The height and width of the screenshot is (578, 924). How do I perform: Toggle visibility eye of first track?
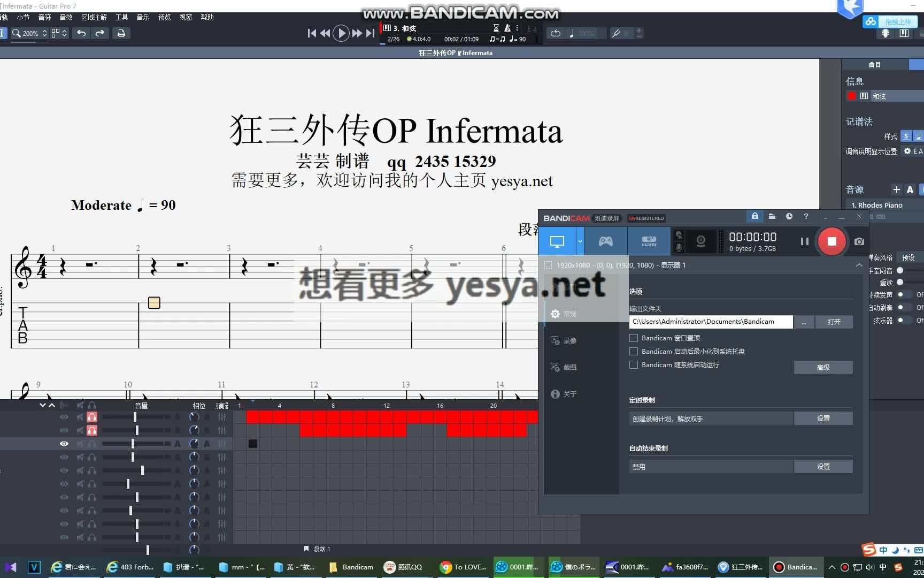tap(64, 417)
